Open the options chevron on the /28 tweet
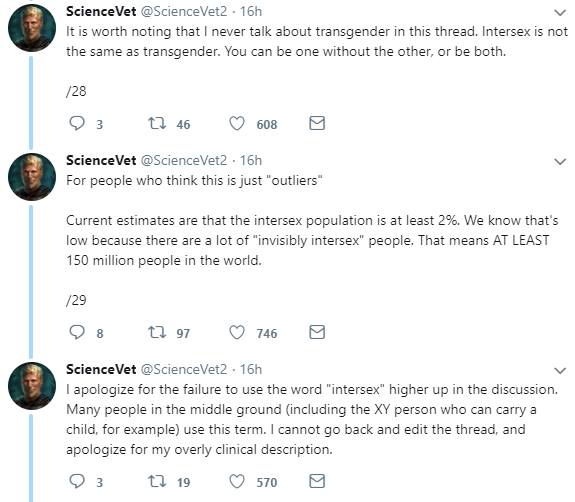 coord(560,13)
